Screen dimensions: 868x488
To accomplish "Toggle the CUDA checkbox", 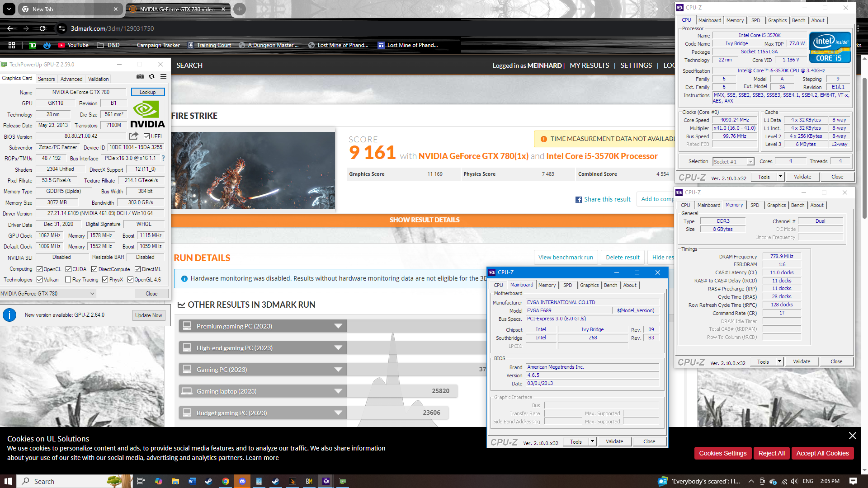I will (68, 269).
